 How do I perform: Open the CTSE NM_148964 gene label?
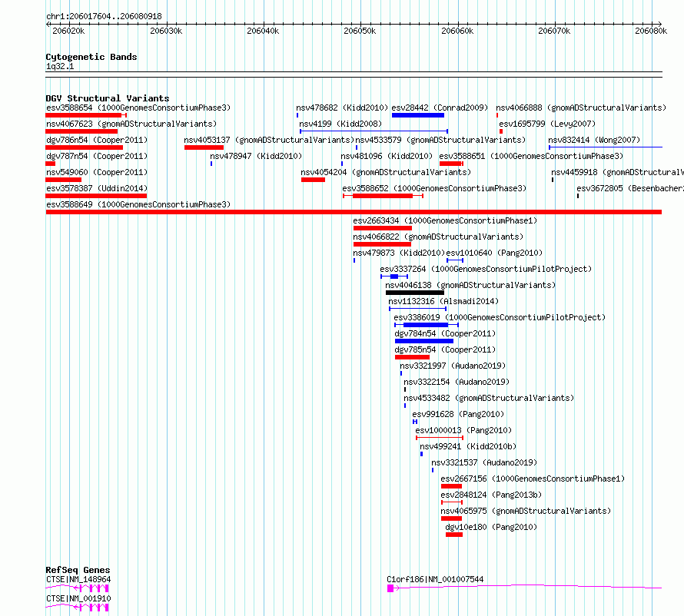pyautogui.click(x=78, y=579)
